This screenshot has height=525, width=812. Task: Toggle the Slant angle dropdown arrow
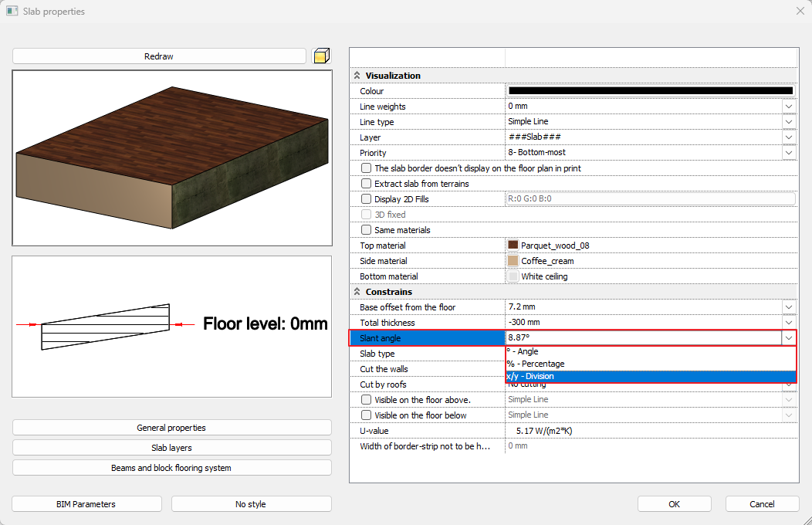coord(789,338)
